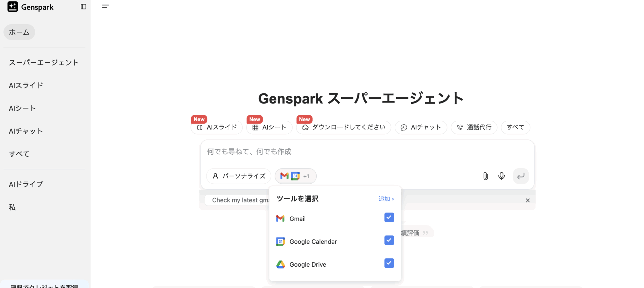
Task: Collapse the sidebar using the panel icon
Action: 83,7
